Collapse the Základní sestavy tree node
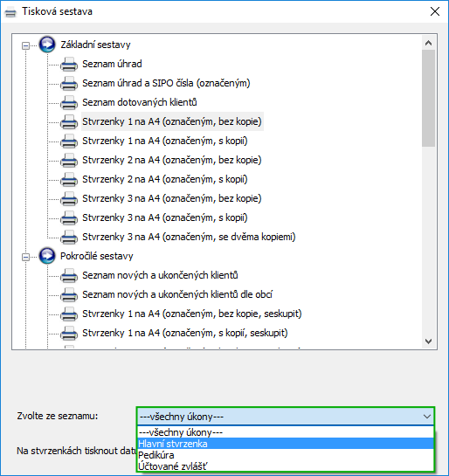 point(26,45)
